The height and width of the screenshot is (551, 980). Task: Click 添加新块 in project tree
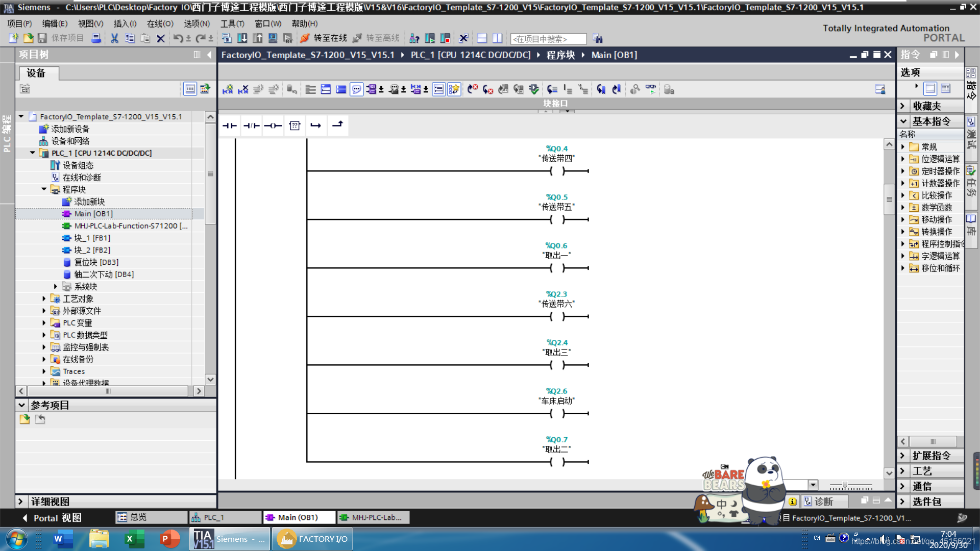point(83,202)
